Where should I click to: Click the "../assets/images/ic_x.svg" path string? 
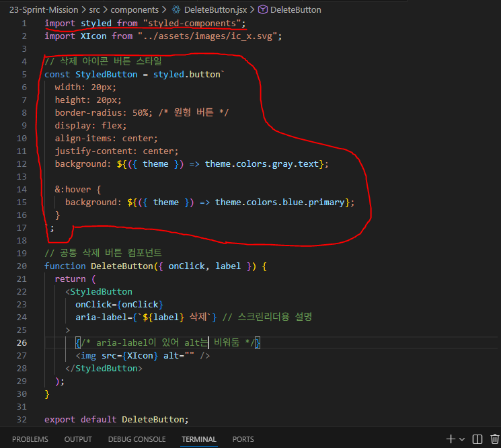pos(207,36)
